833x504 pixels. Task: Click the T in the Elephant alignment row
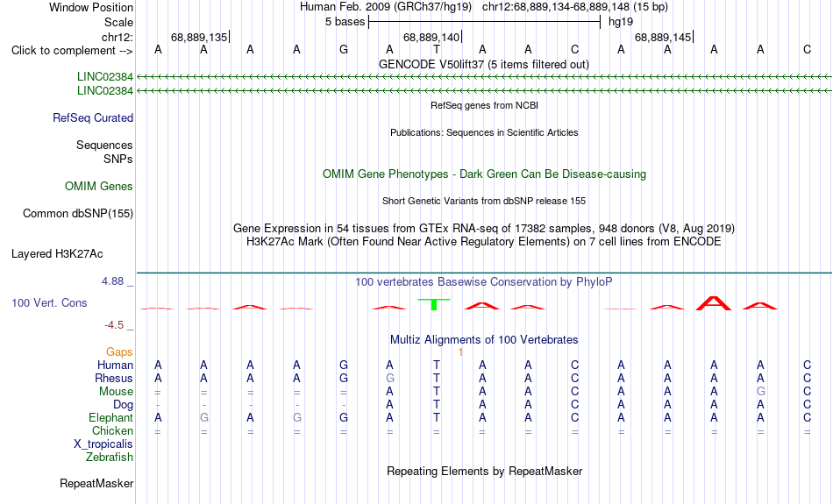[x=436, y=418]
